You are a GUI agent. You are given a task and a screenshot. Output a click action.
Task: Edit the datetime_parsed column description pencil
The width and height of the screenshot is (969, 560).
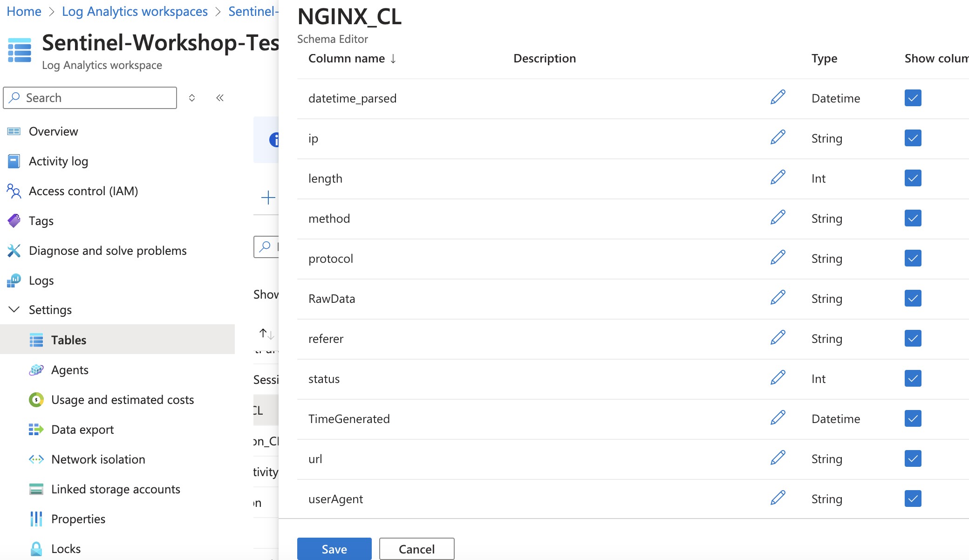pos(778,98)
